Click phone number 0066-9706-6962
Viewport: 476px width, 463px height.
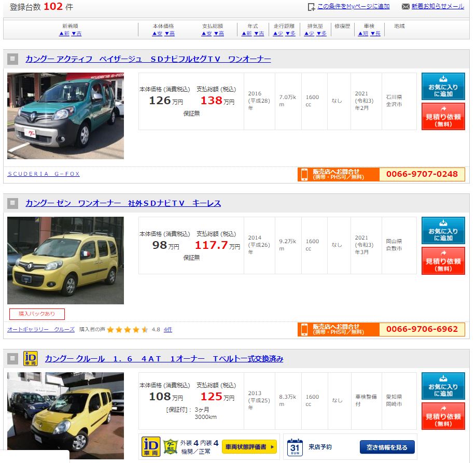422,329
